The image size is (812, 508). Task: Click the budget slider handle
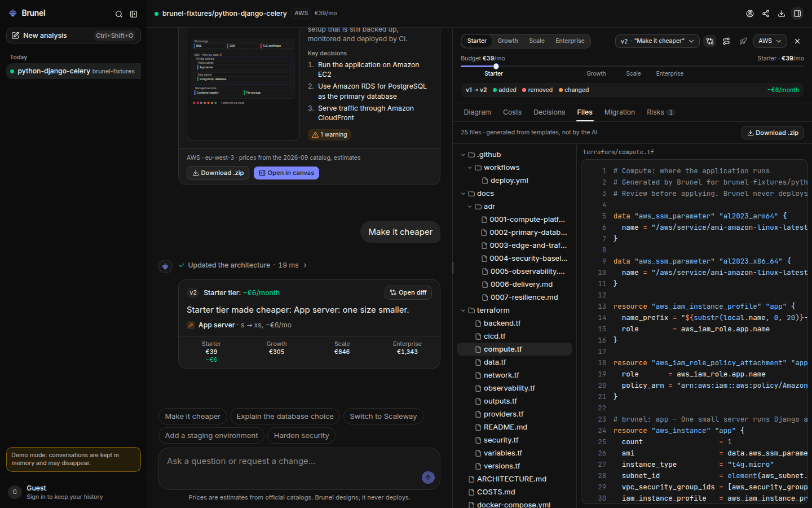(x=496, y=66)
